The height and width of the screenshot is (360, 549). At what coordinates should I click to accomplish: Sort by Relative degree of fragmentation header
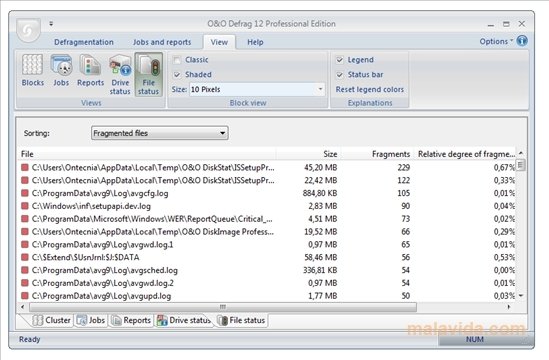[x=465, y=154]
